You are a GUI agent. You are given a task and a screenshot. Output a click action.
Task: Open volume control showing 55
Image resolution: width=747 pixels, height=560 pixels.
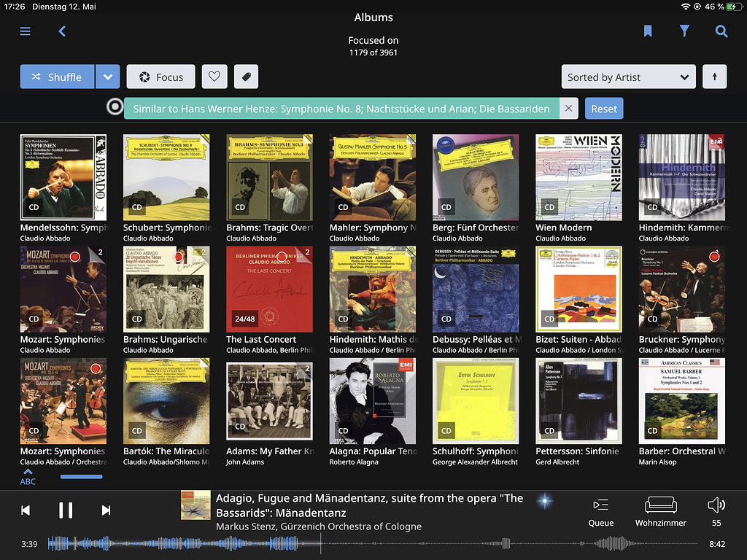click(x=716, y=513)
